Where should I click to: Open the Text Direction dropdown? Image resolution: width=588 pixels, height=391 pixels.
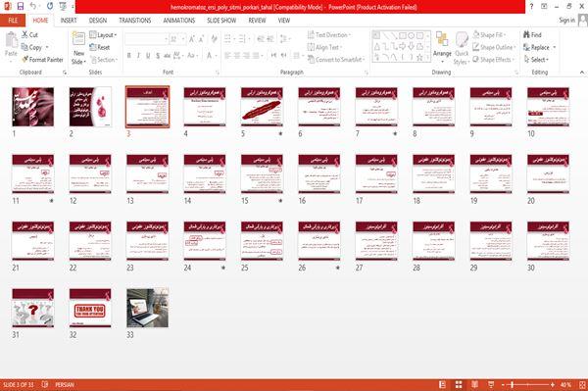(x=329, y=35)
